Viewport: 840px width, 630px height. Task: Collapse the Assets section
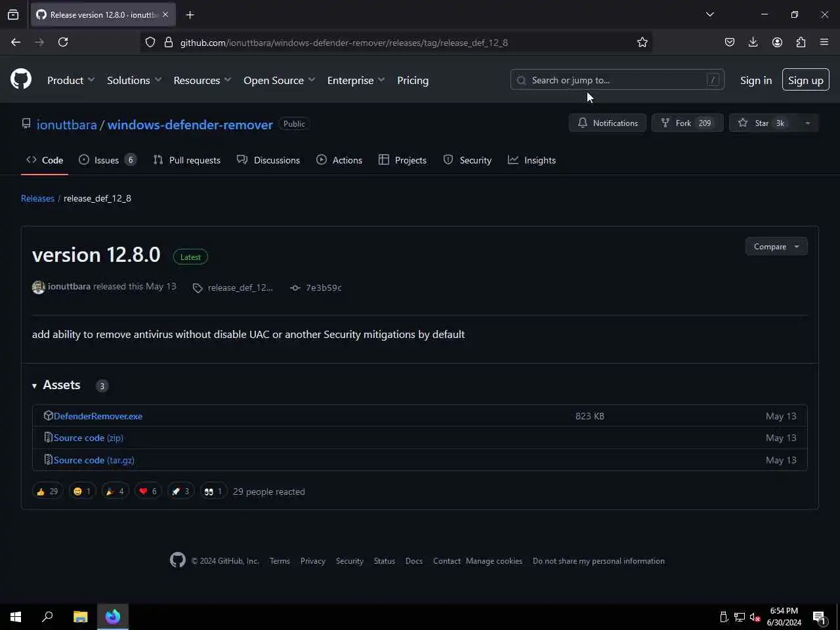pyautogui.click(x=56, y=385)
